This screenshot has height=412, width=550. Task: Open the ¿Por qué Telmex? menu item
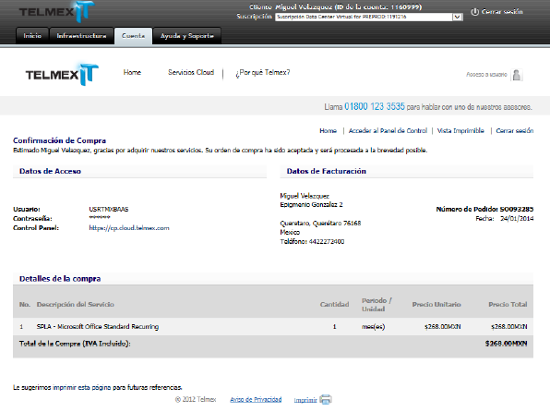point(263,73)
